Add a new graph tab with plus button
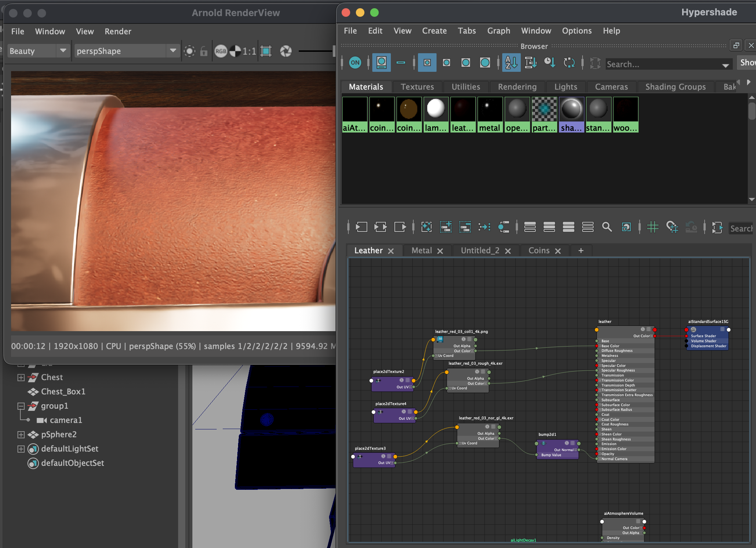The image size is (756, 548). [581, 251]
